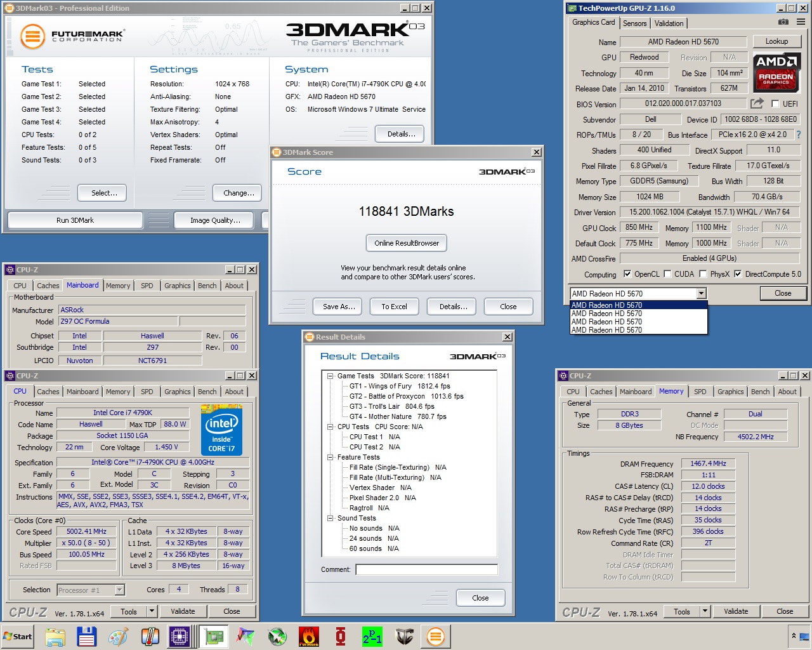Enable the UEFI checkbox in GPU-Z

tap(775, 103)
